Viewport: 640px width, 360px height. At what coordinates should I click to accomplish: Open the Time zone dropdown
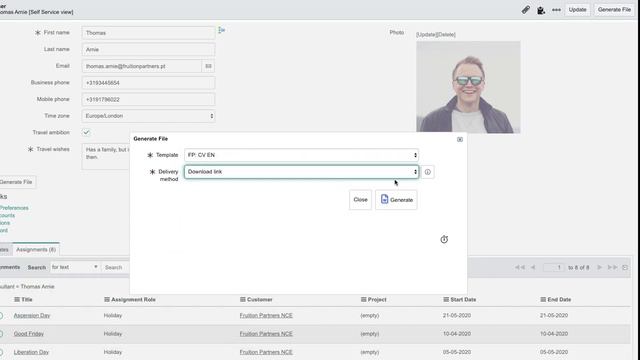[x=148, y=116]
